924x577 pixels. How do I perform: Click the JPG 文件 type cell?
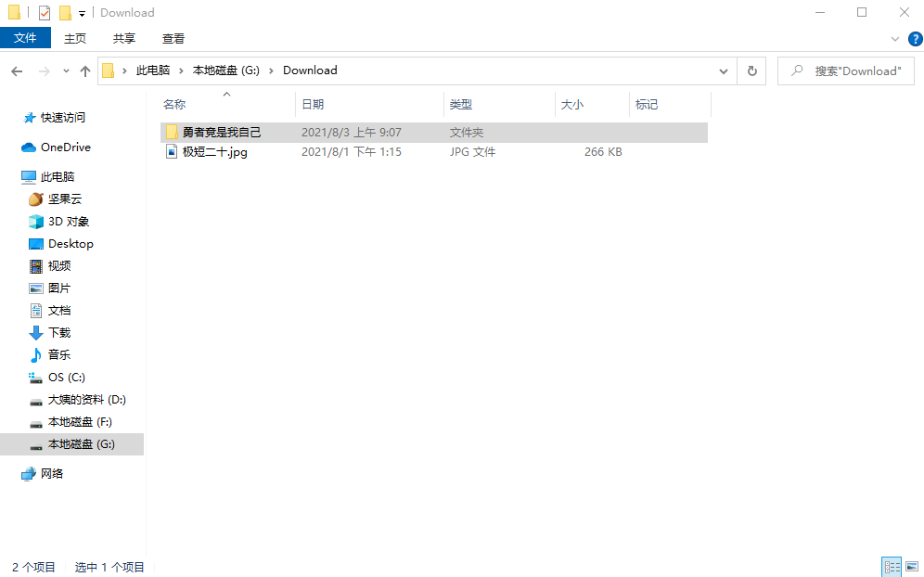[472, 152]
